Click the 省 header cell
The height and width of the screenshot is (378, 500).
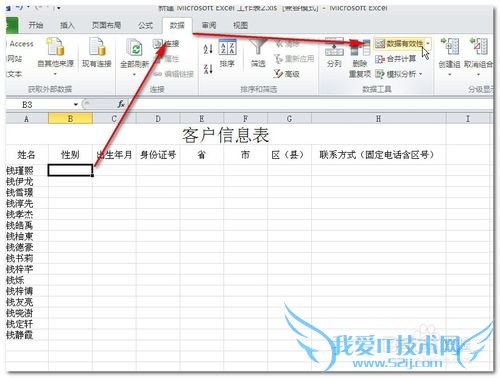(x=202, y=155)
